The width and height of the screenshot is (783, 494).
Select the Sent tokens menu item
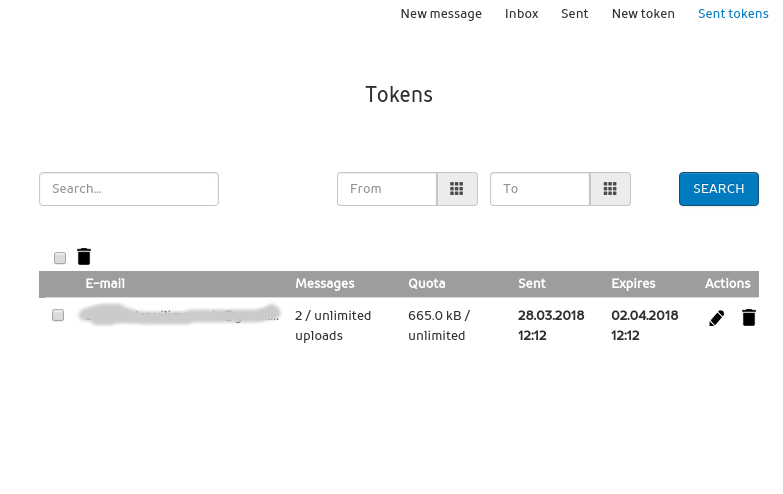733,14
